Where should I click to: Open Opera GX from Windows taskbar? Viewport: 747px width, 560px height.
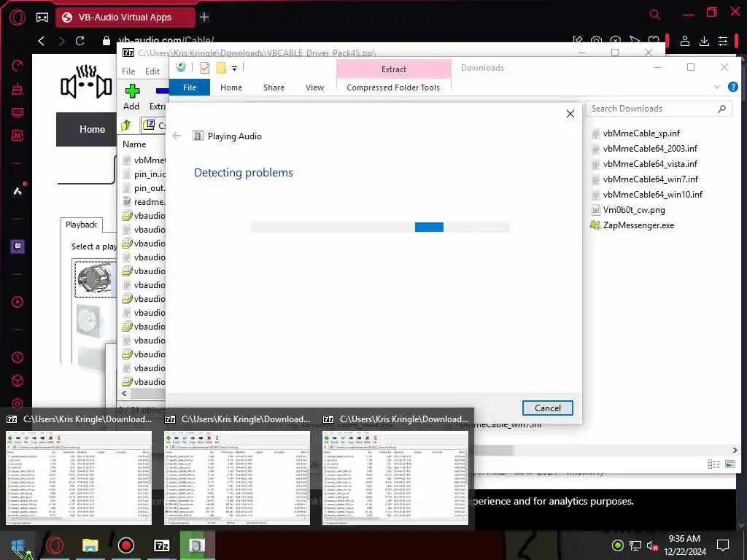(55, 545)
